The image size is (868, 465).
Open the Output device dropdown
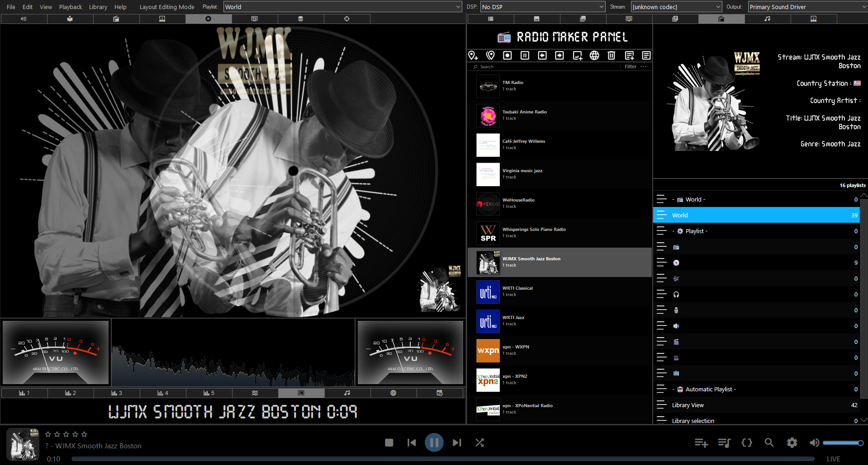808,7
